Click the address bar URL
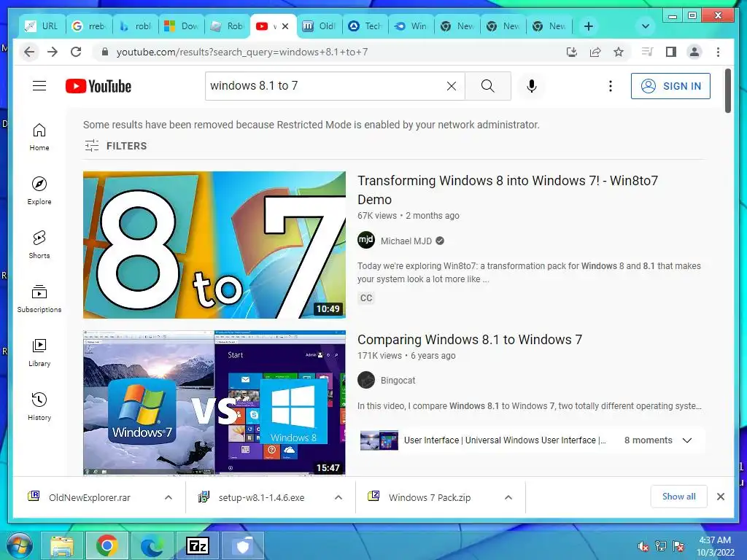Image resolution: width=747 pixels, height=560 pixels. point(242,52)
